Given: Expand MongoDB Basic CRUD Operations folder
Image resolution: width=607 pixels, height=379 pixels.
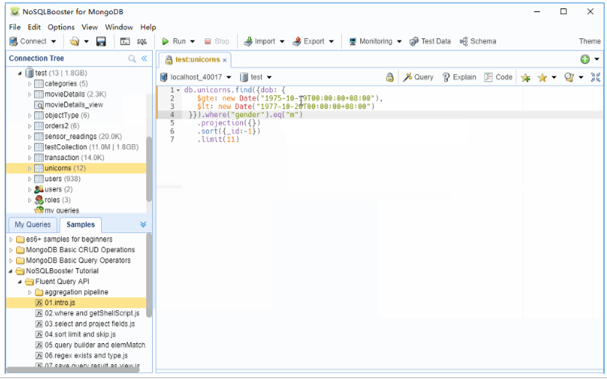Looking at the screenshot, I should [x=11, y=250].
